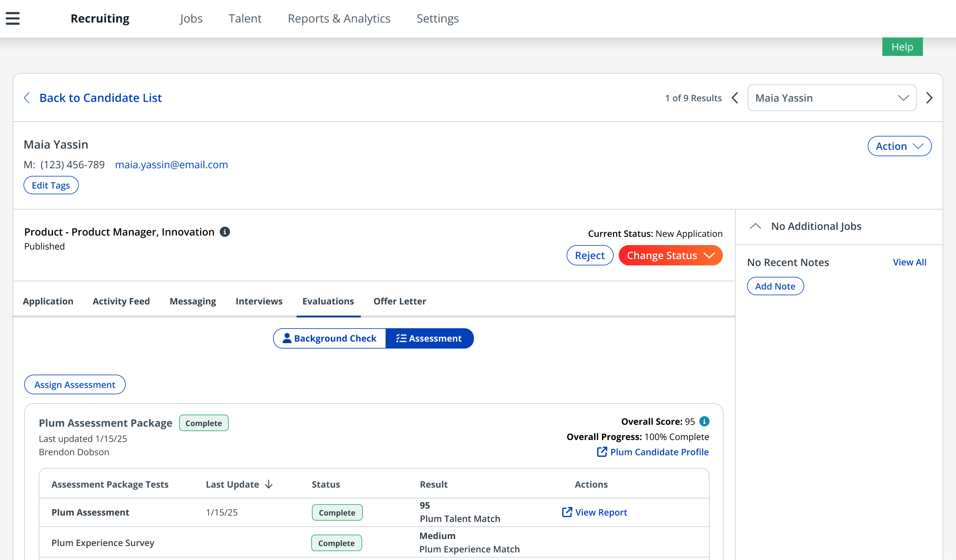
Task: Select the Evaluations tab
Action: pyautogui.click(x=328, y=301)
